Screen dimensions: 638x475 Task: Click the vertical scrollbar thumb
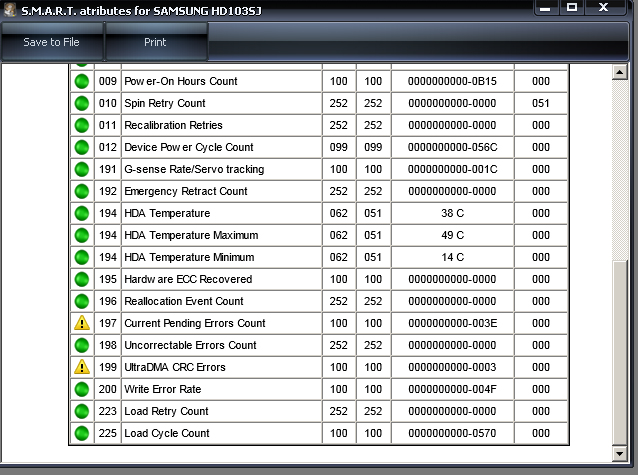(620, 353)
